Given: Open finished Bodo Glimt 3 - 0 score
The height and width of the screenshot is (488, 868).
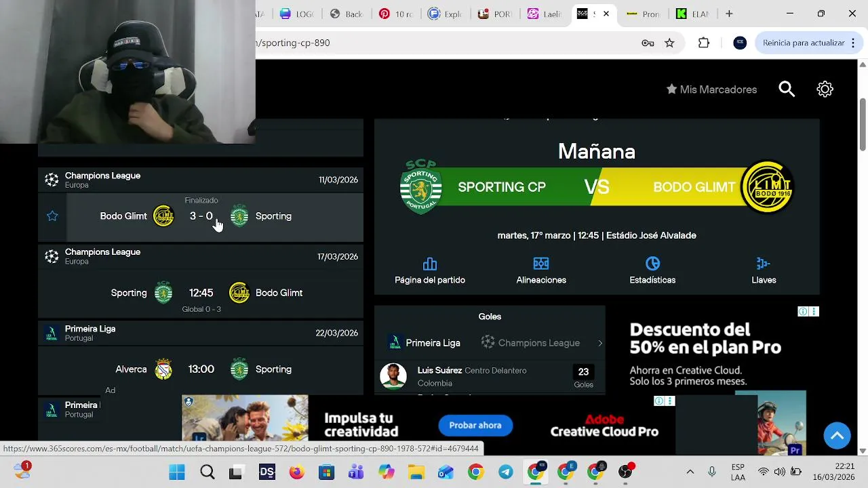Looking at the screenshot, I should (x=201, y=216).
